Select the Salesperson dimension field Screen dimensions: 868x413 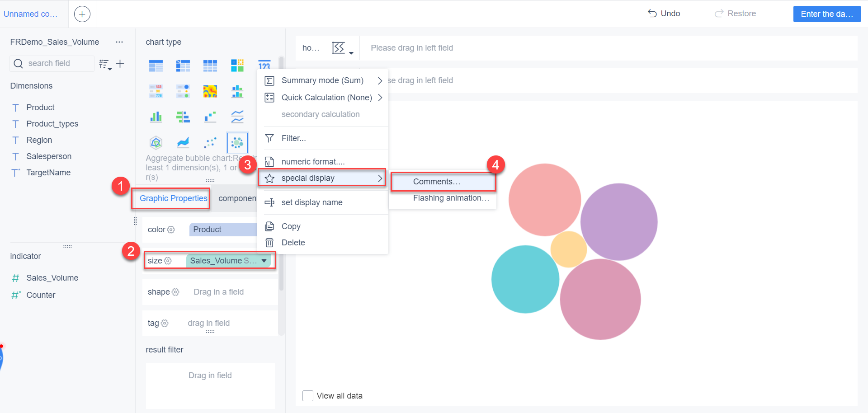[49, 156]
